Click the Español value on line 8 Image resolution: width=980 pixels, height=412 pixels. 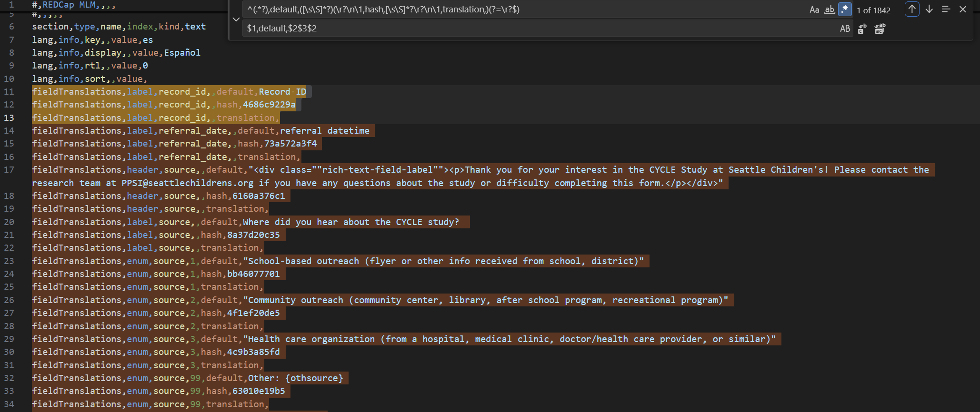point(182,53)
